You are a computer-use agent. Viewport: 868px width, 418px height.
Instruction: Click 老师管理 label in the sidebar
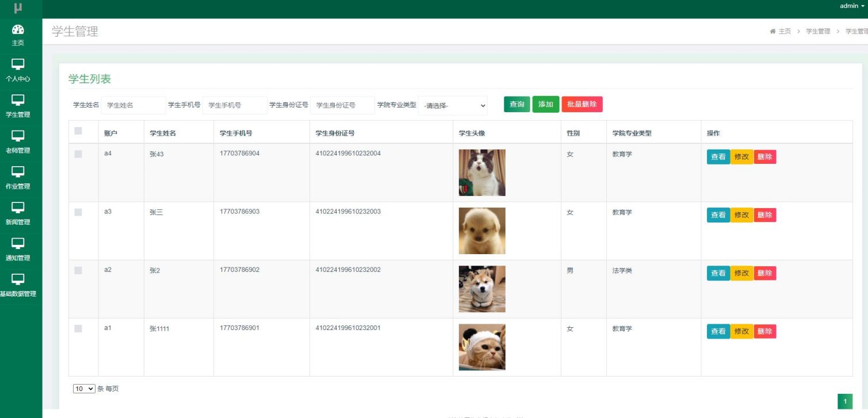point(18,151)
